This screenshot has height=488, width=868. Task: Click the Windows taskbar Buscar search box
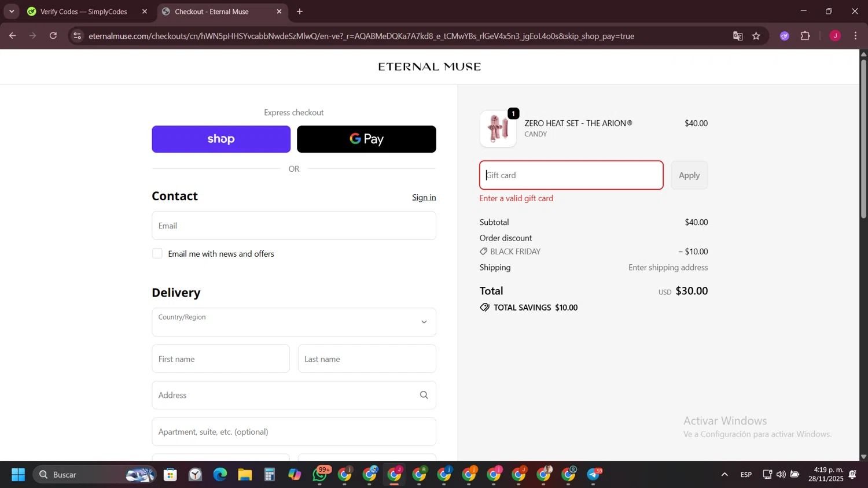[x=94, y=475]
